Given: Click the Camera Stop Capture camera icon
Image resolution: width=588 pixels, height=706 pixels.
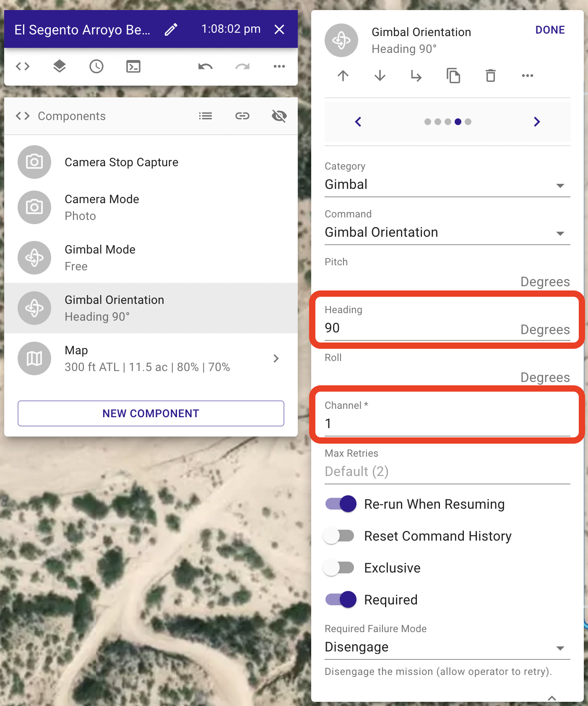Looking at the screenshot, I should tap(34, 162).
